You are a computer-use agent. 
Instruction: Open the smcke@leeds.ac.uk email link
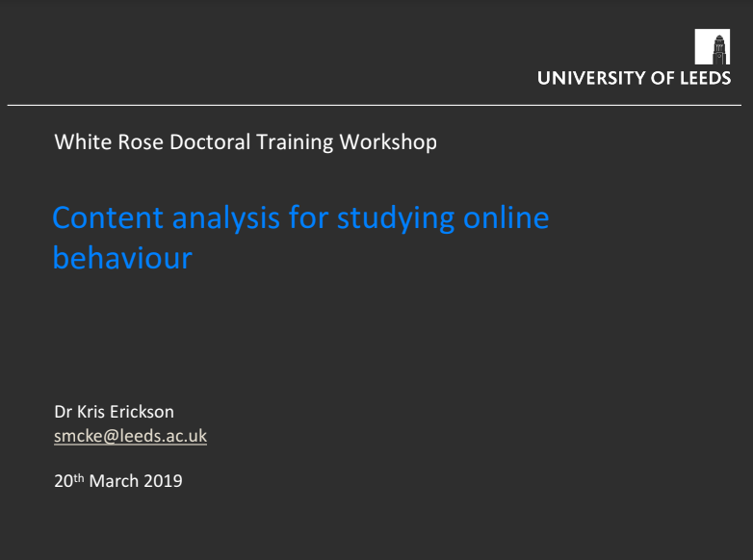pyautogui.click(x=131, y=436)
